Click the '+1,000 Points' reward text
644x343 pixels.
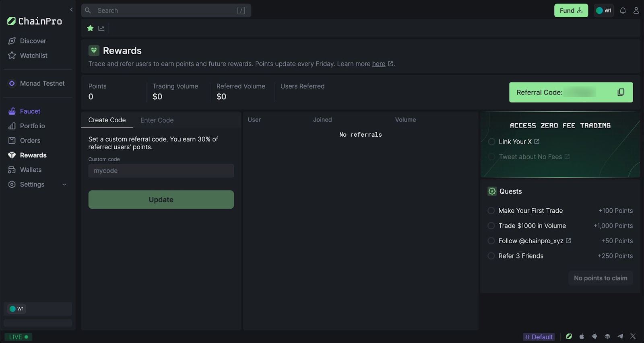pyautogui.click(x=613, y=226)
